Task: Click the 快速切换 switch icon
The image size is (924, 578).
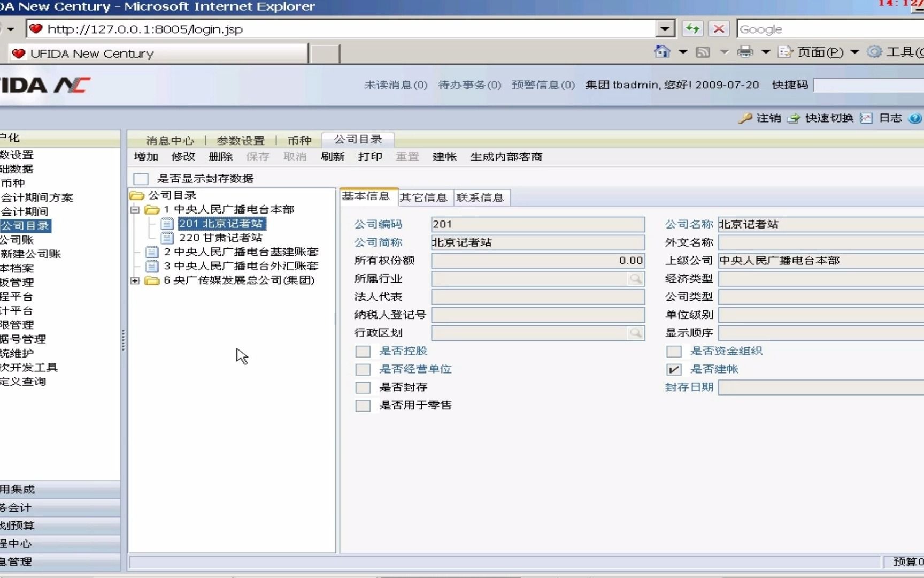Action: tap(794, 118)
